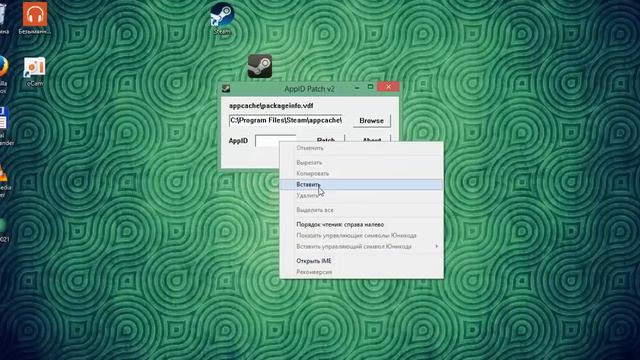Focus the AppID input field

tap(267, 140)
